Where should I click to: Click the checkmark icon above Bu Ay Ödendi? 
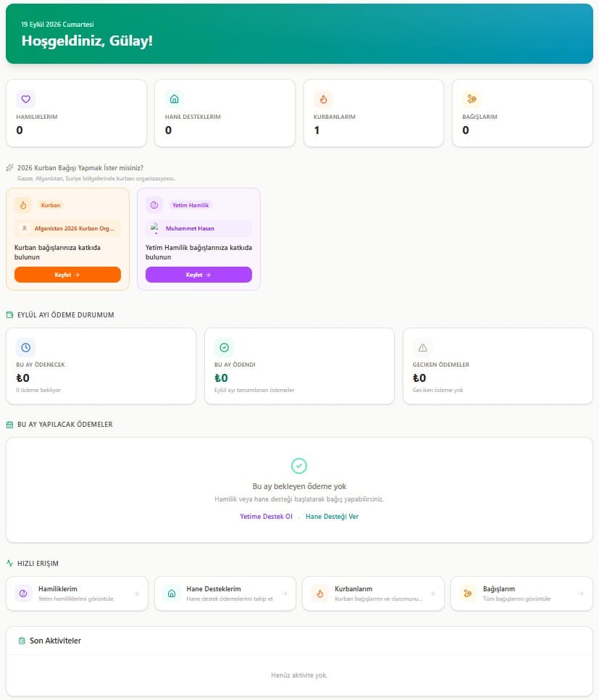(x=224, y=347)
